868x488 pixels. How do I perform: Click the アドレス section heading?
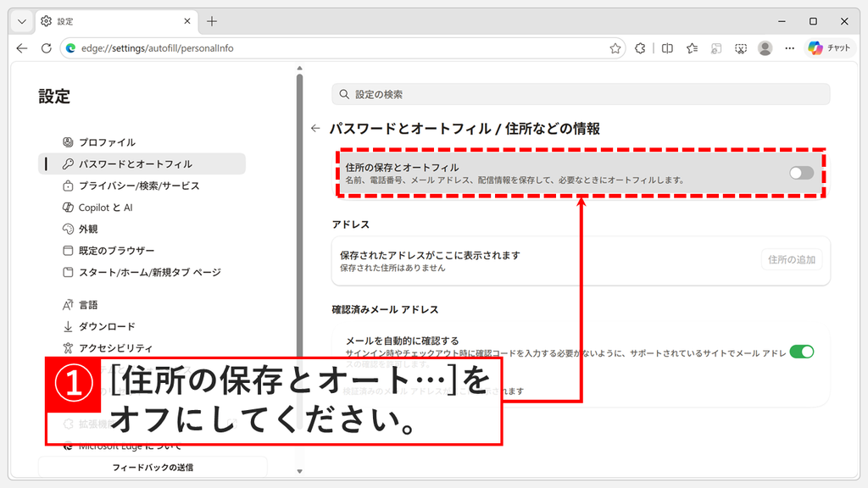pyautogui.click(x=350, y=224)
